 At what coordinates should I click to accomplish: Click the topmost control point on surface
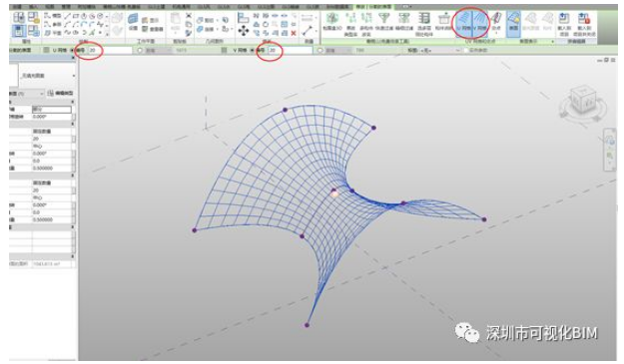tap(285, 110)
